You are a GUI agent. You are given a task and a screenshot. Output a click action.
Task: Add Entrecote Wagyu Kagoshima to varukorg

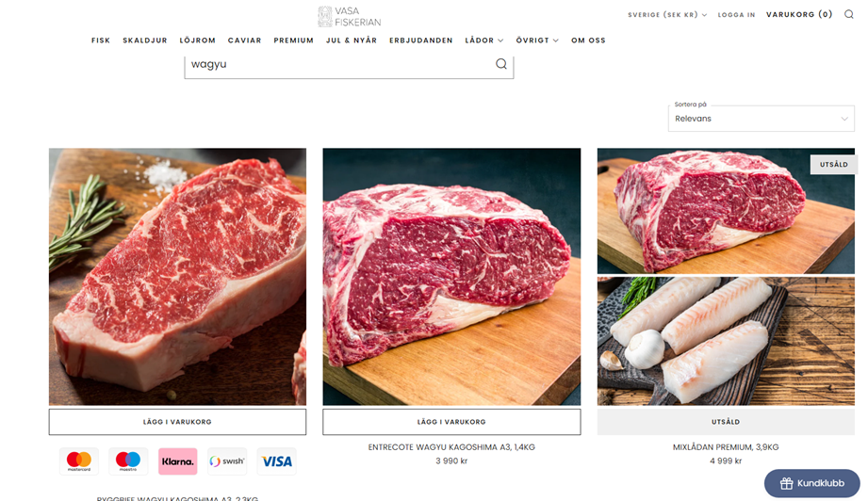point(451,422)
